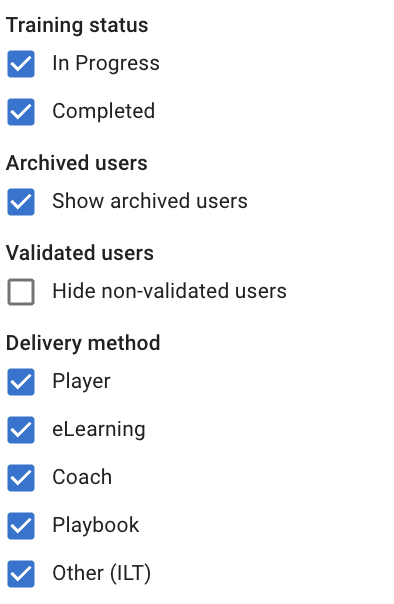Click the "eLearning" label text
Viewport: 394px width, 604px height.
click(99, 430)
